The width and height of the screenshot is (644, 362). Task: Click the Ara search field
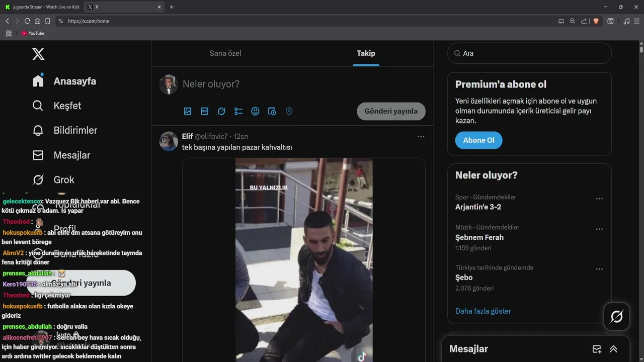click(x=529, y=53)
